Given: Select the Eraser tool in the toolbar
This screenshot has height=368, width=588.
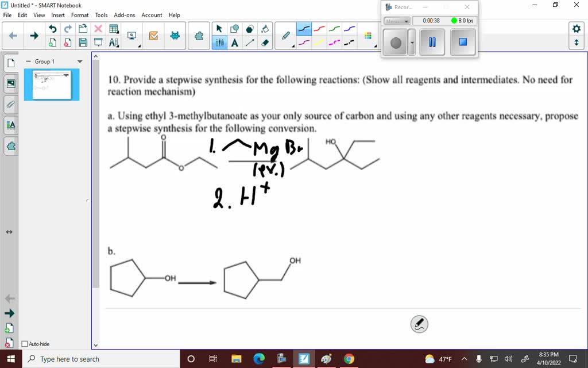Looking at the screenshot, I should (265, 43).
